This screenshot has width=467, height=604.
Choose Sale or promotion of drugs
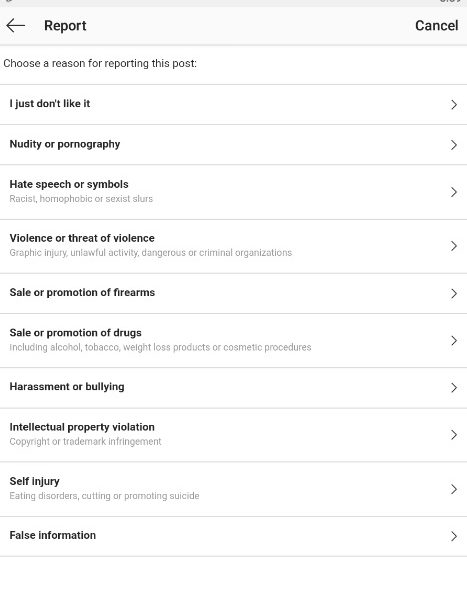pos(234,341)
